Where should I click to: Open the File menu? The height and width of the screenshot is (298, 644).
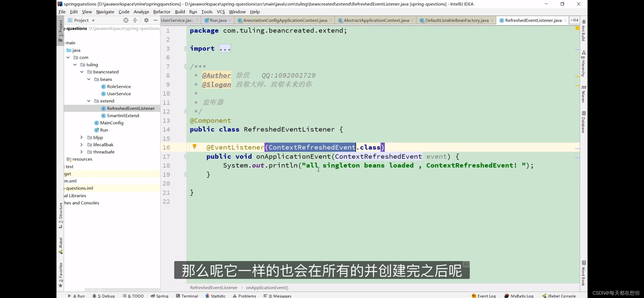pyautogui.click(x=62, y=12)
